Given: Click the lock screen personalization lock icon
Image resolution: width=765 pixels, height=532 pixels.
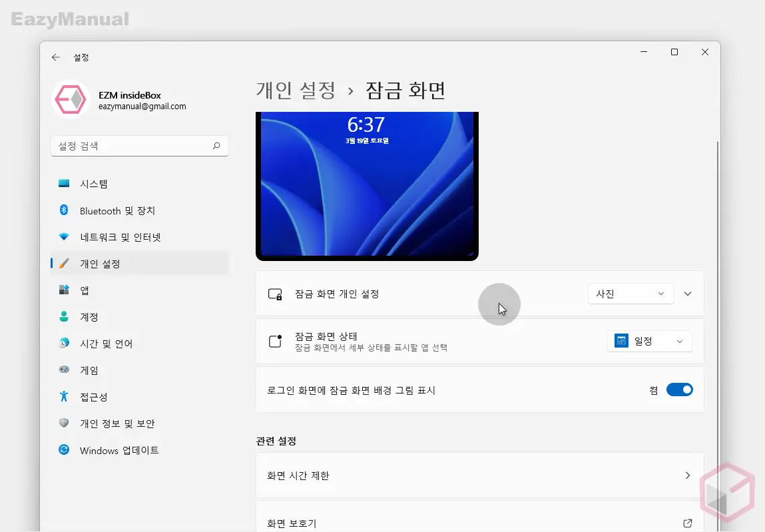Looking at the screenshot, I should click(275, 294).
